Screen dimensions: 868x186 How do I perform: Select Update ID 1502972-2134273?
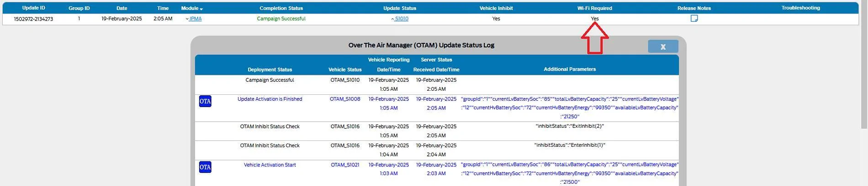point(33,19)
